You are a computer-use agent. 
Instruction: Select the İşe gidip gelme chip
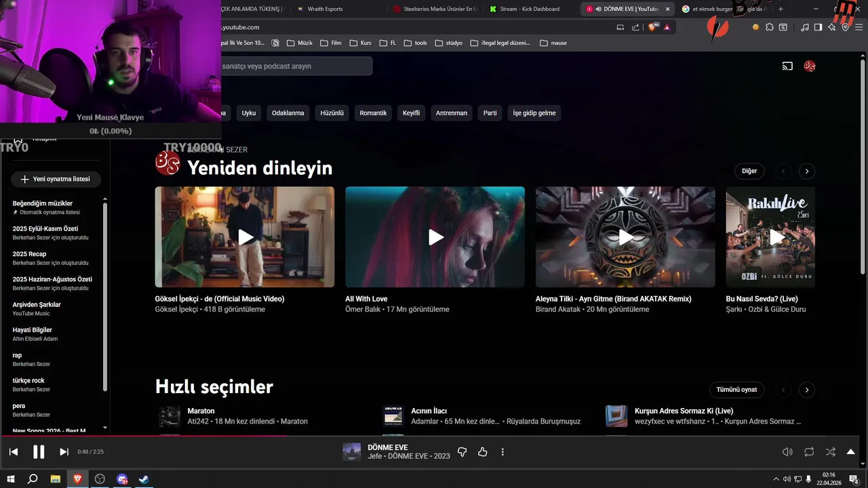pyautogui.click(x=534, y=113)
